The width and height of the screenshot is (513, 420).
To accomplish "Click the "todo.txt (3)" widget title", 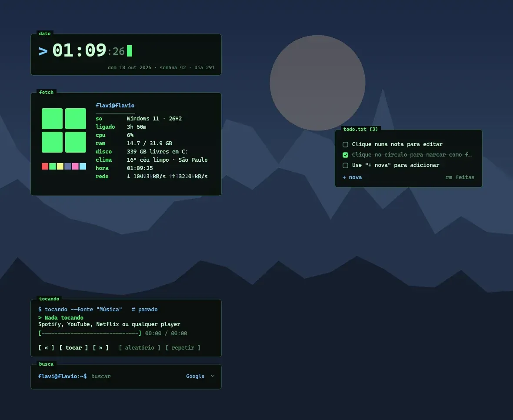I will tap(360, 129).
